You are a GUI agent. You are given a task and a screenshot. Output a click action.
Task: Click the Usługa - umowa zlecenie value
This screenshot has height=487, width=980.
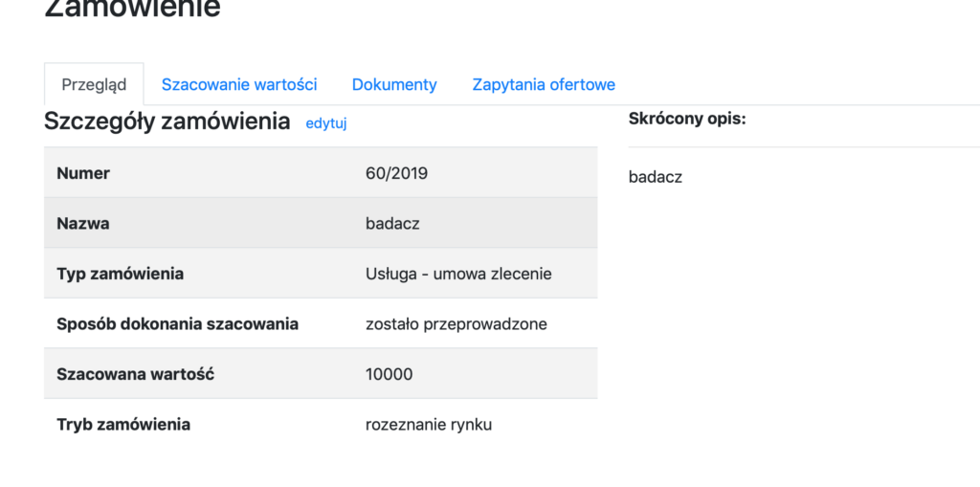pos(458,274)
